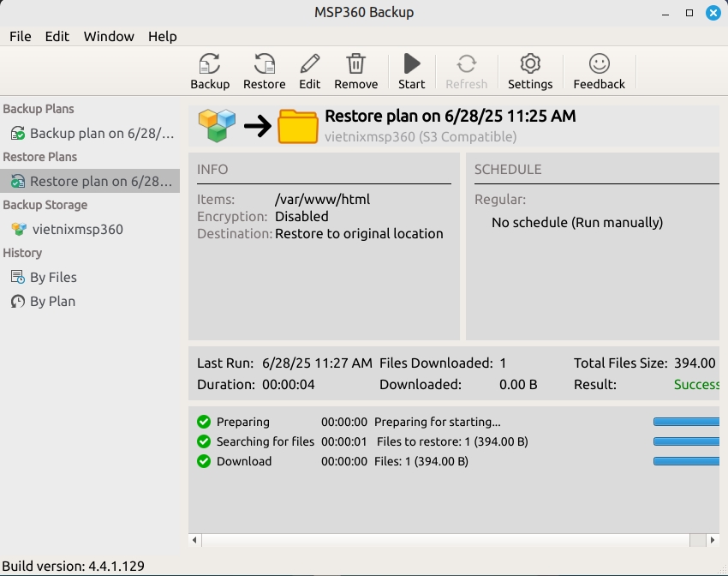728x576 pixels.
Task: Click Total Files Size value 394.00
Action: (x=695, y=363)
